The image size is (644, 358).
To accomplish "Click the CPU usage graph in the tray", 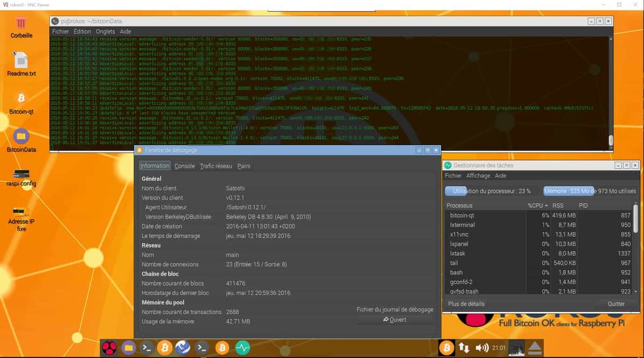I will pyautogui.click(x=517, y=348).
